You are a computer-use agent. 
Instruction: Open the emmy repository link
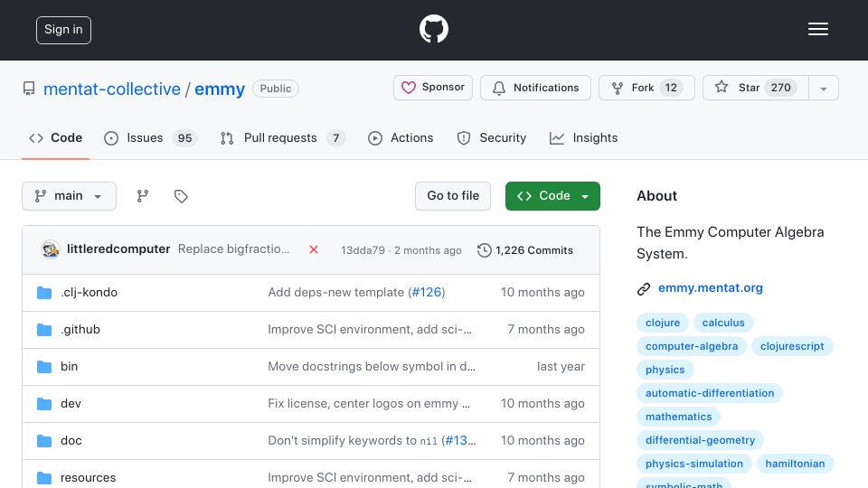tap(220, 89)
